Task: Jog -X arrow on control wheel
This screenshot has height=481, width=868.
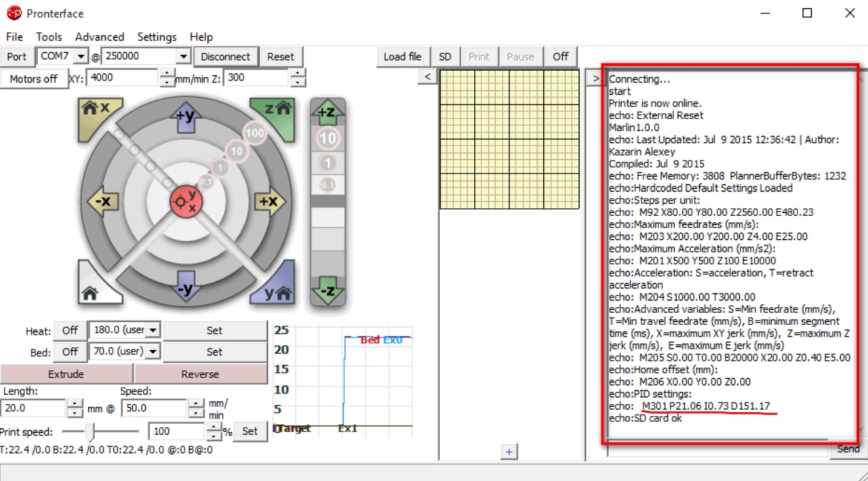Action: (102, 201)
